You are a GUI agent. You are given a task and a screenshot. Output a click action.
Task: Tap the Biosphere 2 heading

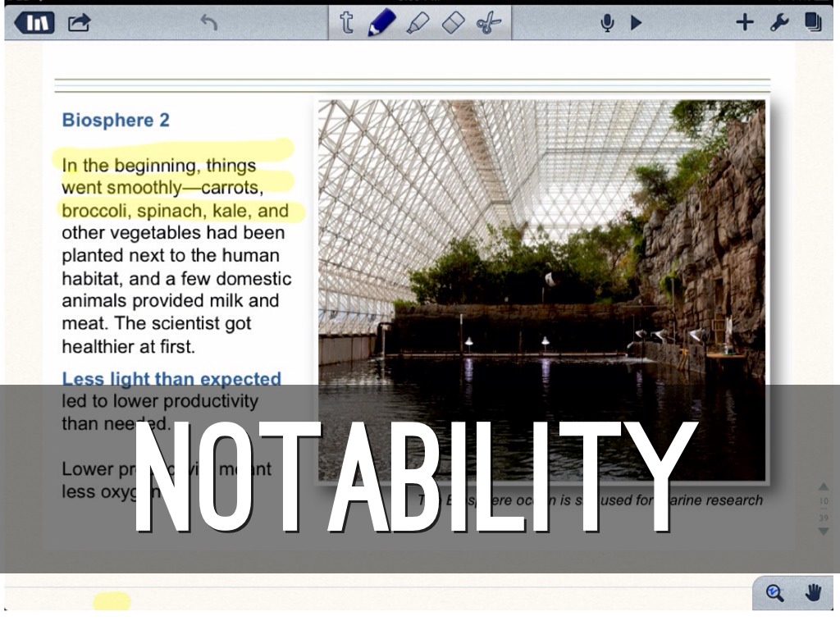pyautogui.click(x=116, y=121)
